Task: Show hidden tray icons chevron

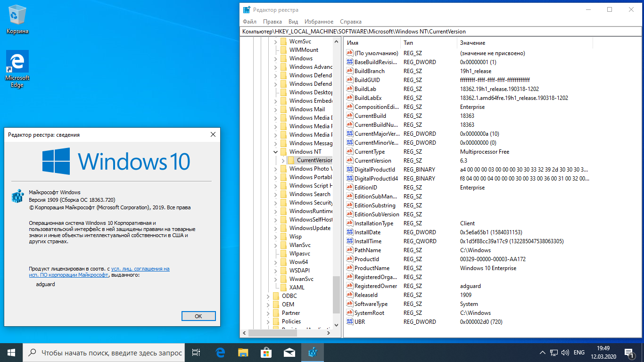Action: 543,353
